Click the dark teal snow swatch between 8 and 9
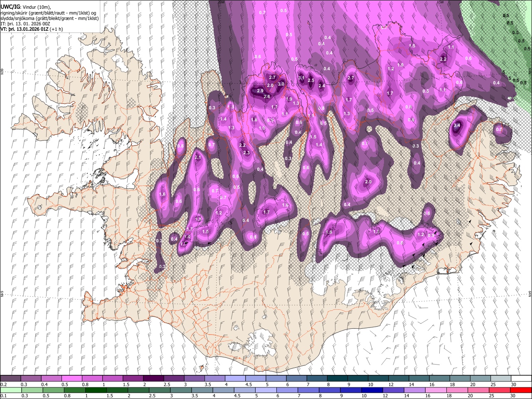 [x=337, y=378]
